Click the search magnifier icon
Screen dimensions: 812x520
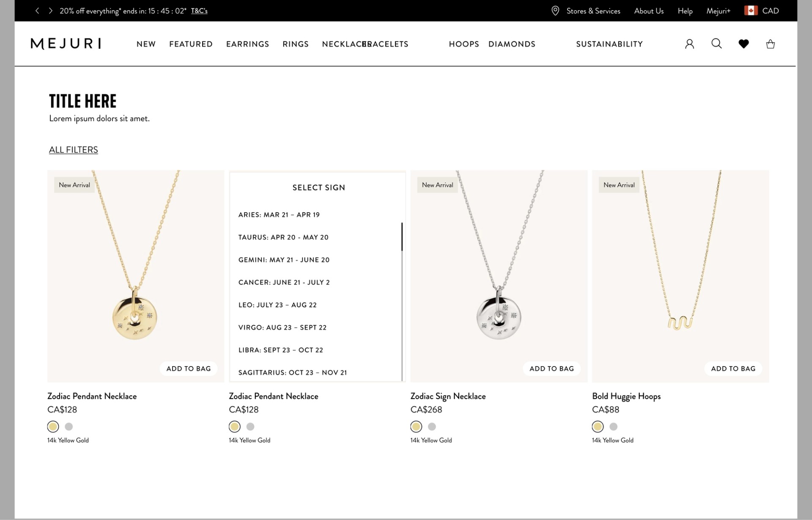pos(716,44)
